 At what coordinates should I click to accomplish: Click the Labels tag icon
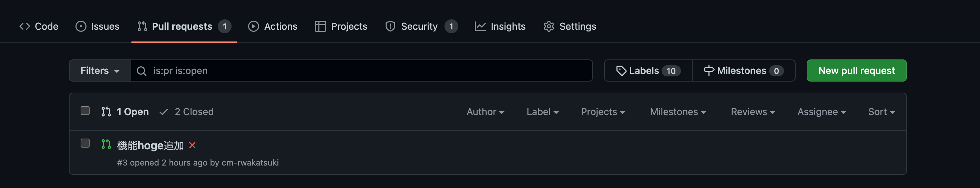[621, 71]
